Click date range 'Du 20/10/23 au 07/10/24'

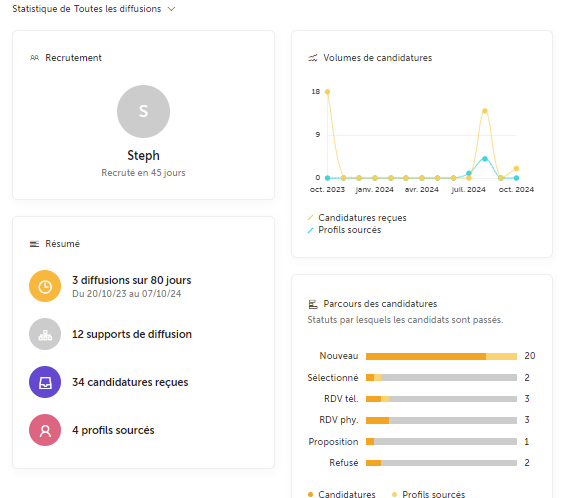pyautogui.click(x=126, y=294)
